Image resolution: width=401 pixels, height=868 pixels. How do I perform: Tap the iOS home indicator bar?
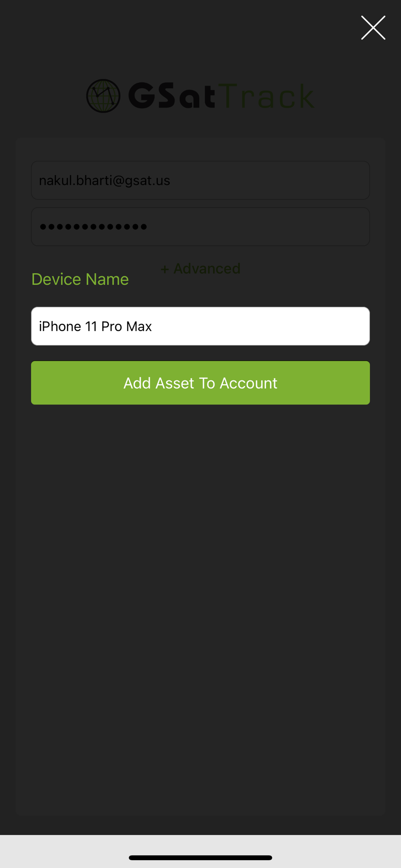[x=200, y=858]
